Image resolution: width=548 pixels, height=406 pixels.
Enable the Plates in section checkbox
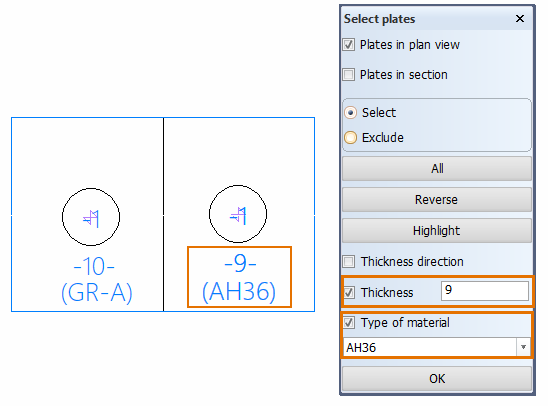pos(349,74)
